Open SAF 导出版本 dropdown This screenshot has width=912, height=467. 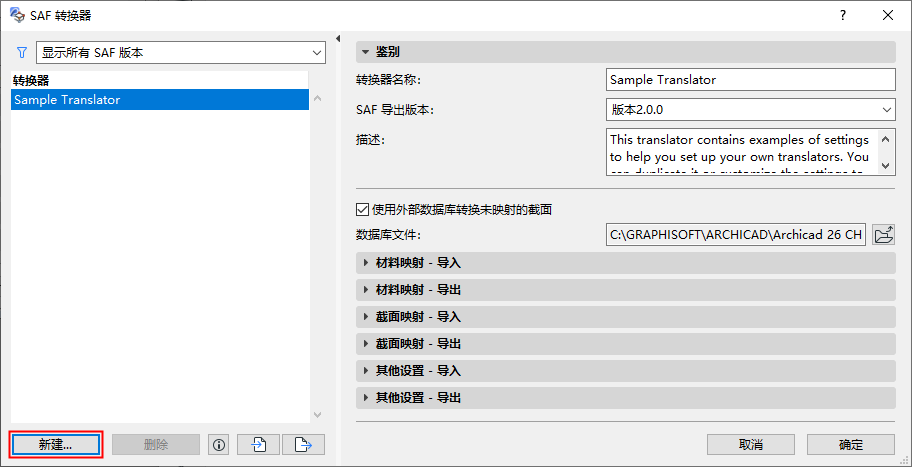[x=750, y=109]
